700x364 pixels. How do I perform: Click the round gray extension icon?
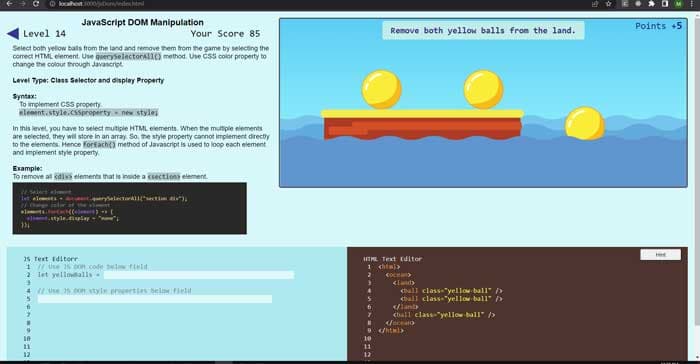click(638, 4)
